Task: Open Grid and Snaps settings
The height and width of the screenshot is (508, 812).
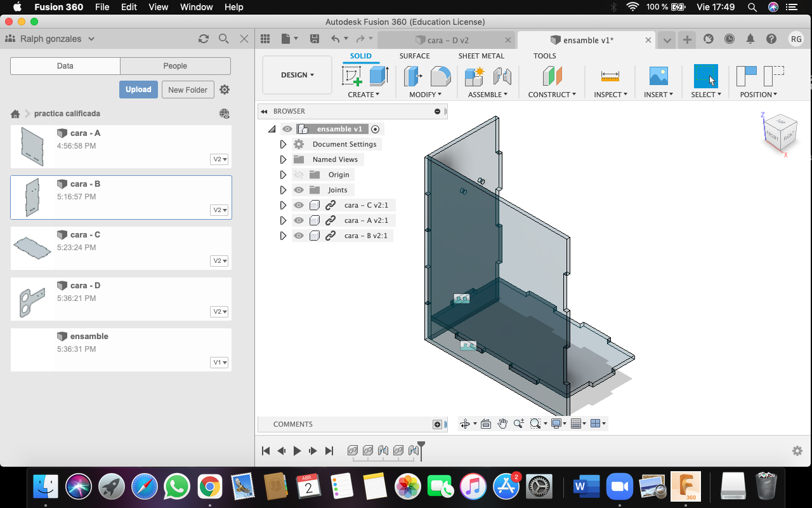Action: (x=577, y=424)
